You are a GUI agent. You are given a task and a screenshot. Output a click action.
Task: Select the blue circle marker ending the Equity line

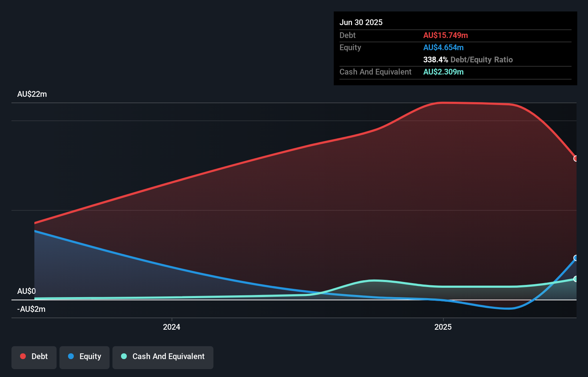click(576, 258)
